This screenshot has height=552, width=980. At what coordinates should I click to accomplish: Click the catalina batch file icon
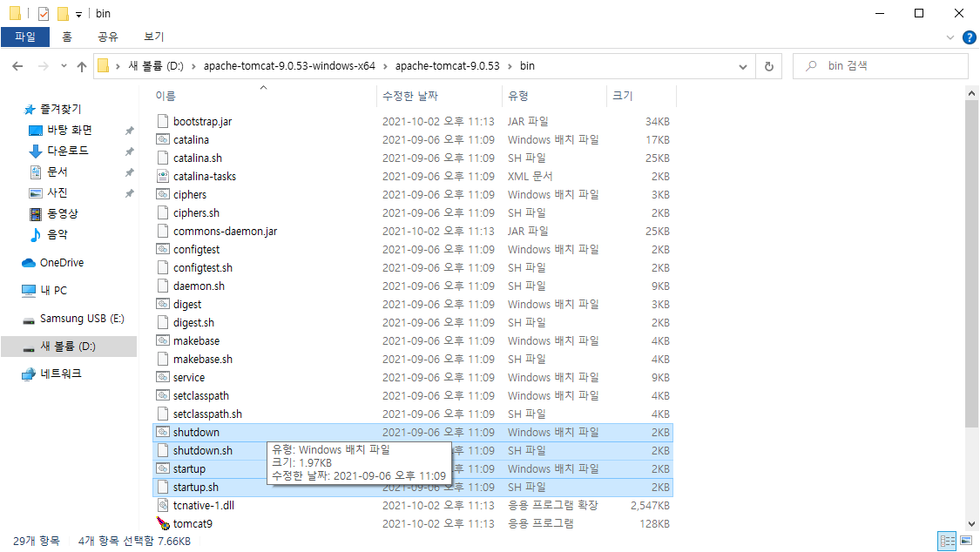click(x=163, y=139)
